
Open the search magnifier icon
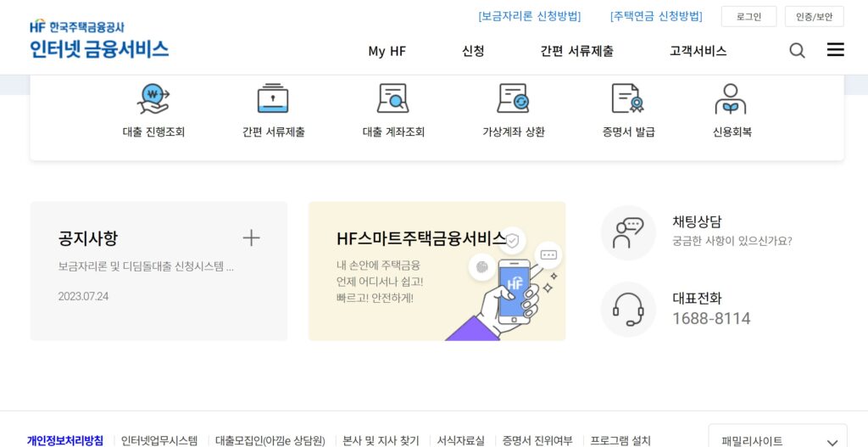797,51
